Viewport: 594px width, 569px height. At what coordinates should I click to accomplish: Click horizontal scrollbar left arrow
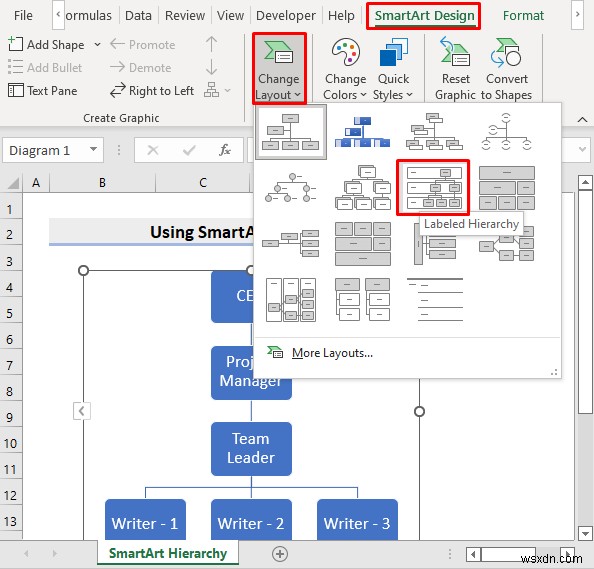tap(474, 554)
